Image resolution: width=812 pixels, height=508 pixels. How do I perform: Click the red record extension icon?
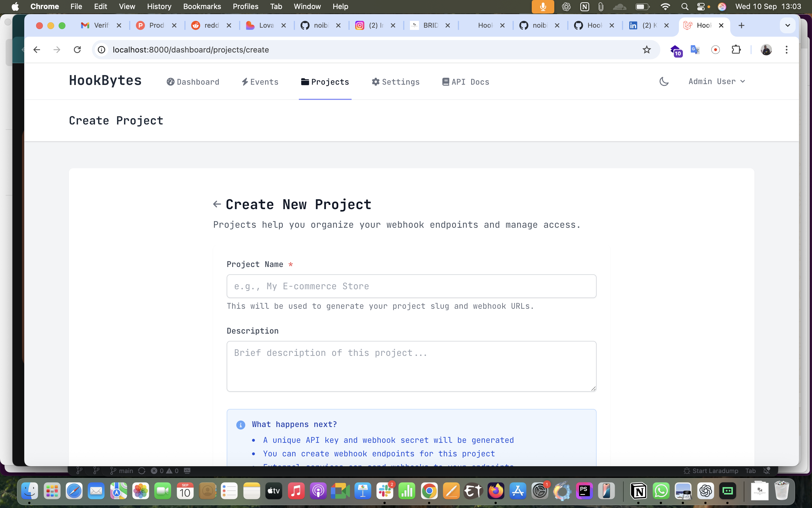[x=715, y=50]
